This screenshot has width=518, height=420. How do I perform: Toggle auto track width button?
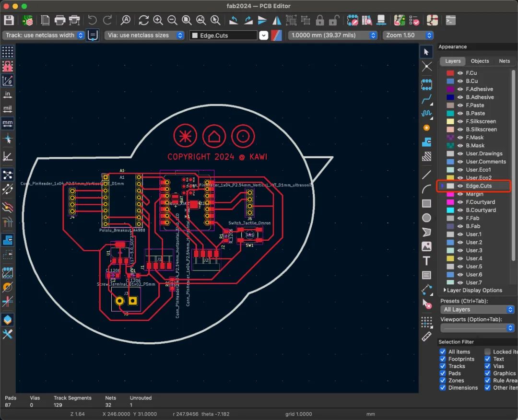click(93, 35)
